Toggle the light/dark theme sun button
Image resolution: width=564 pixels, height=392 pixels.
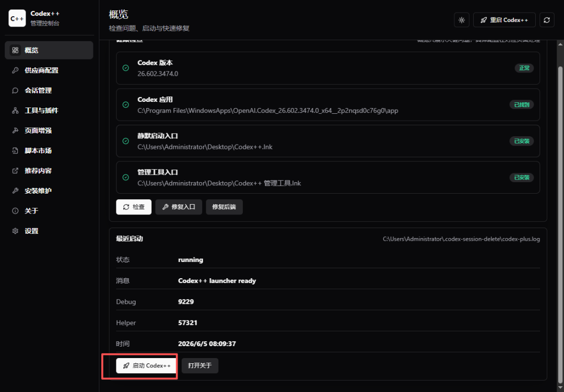point(462,20)
